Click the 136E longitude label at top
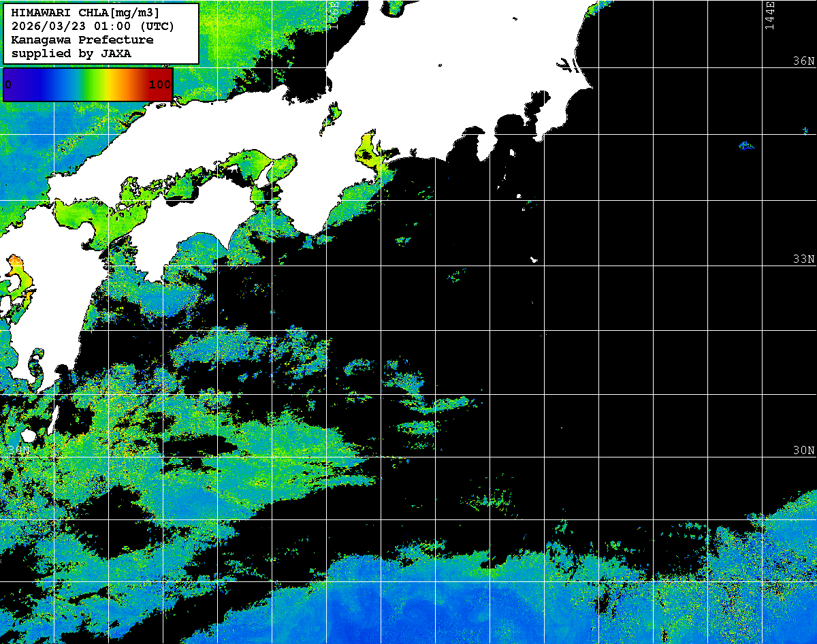 (334, 12)
